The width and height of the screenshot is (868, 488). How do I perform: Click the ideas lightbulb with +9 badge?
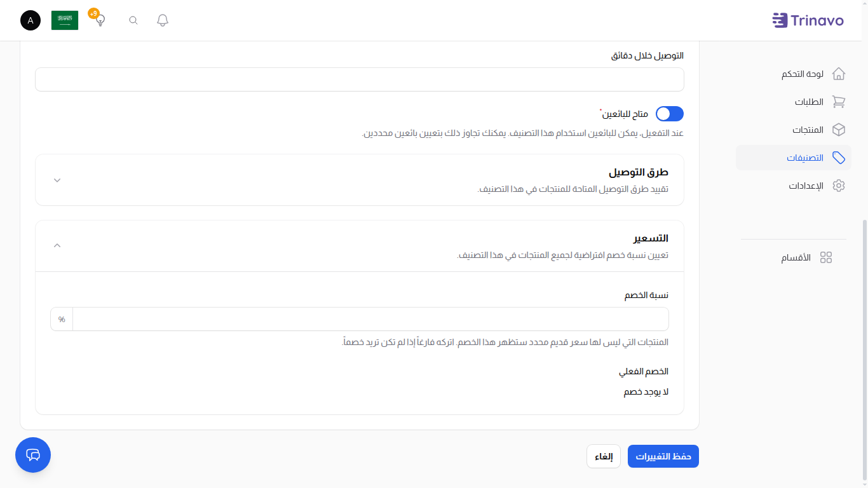click(x=99, y=20)
